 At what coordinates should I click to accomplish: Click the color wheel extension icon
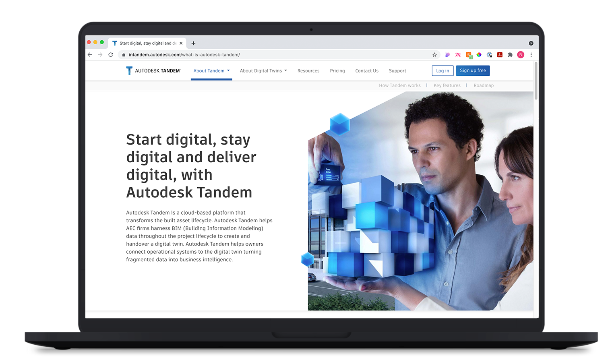click(x=479, y=55)
